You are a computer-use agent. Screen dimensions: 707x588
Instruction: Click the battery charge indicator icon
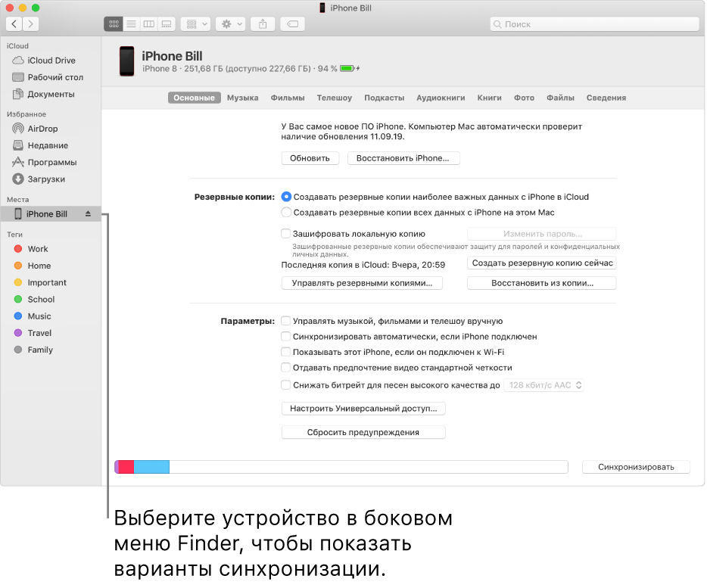pyautogui.click(x=347, y=69)
